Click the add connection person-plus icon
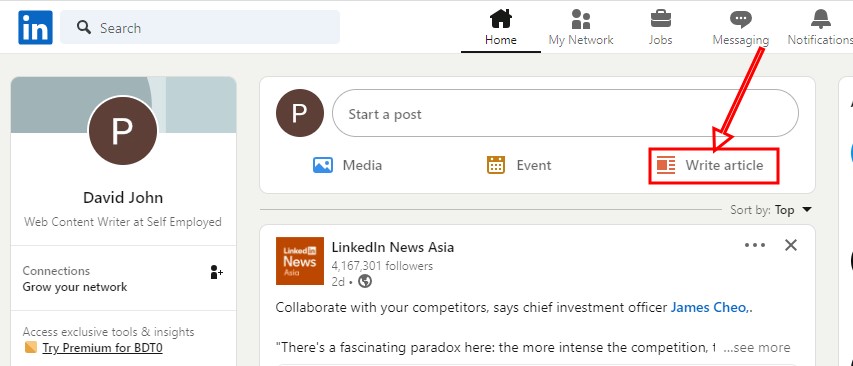853x366 pixels. (217, 272)
